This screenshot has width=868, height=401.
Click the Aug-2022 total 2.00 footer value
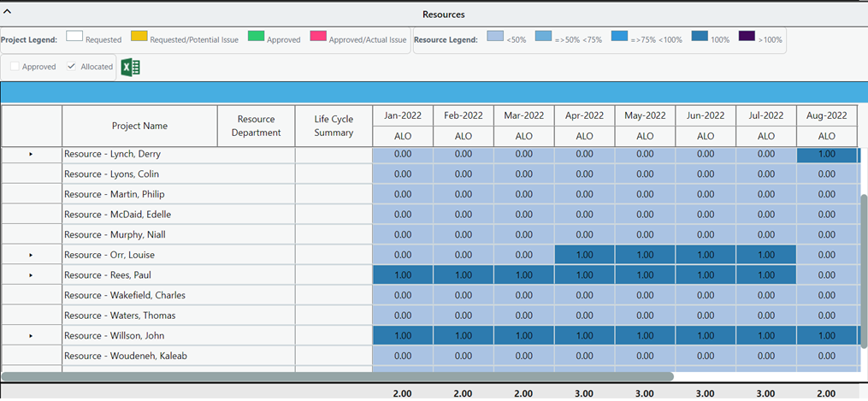(x=826, y=393)
